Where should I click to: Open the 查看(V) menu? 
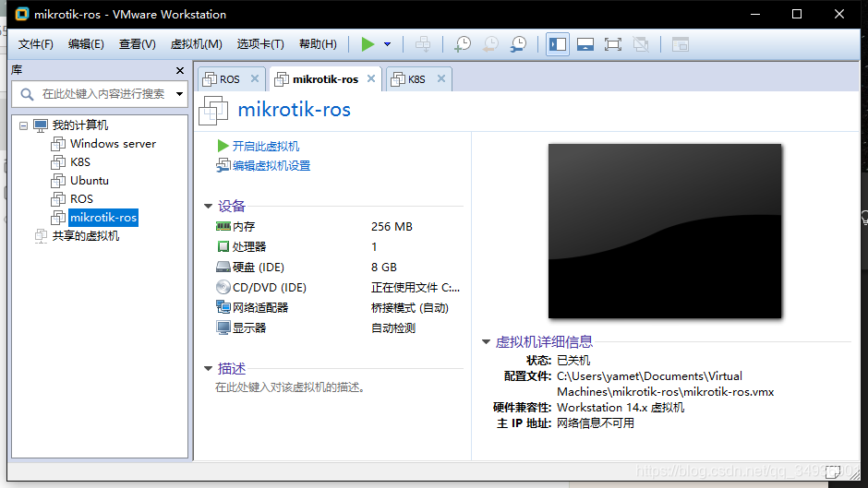[138, 44]
